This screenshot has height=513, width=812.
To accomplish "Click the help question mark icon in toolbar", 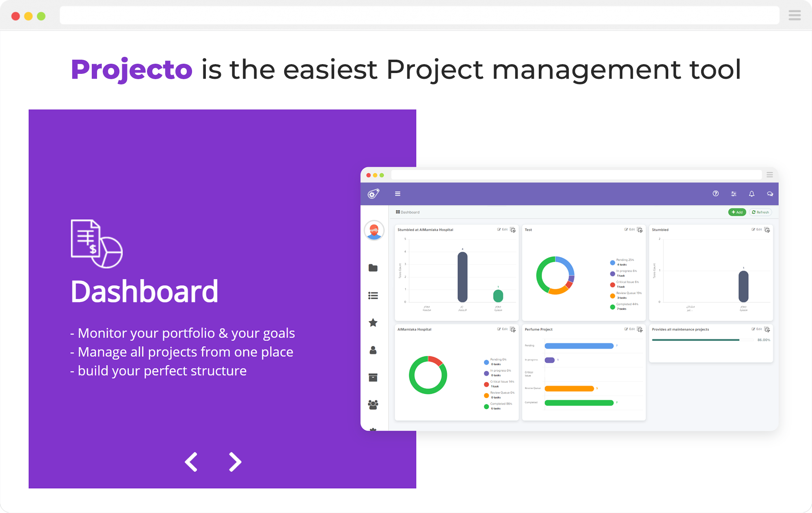I will click(x=716, y=193).
